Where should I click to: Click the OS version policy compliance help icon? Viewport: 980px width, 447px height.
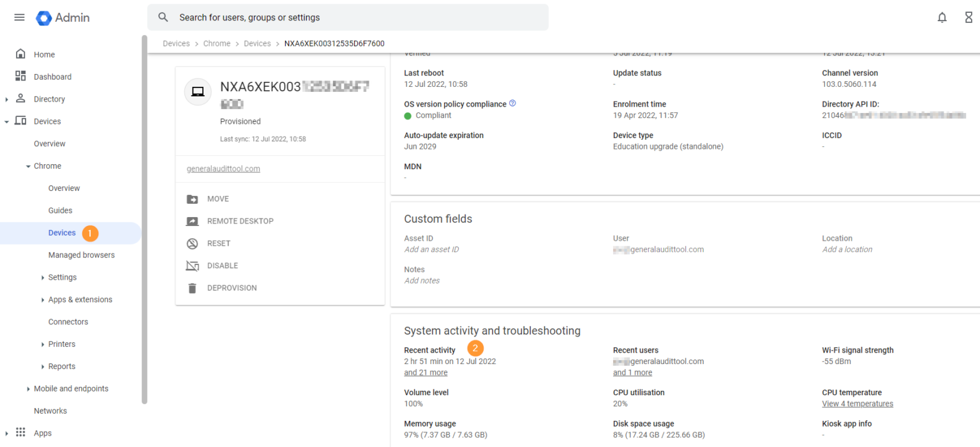(x=512, y=103)
